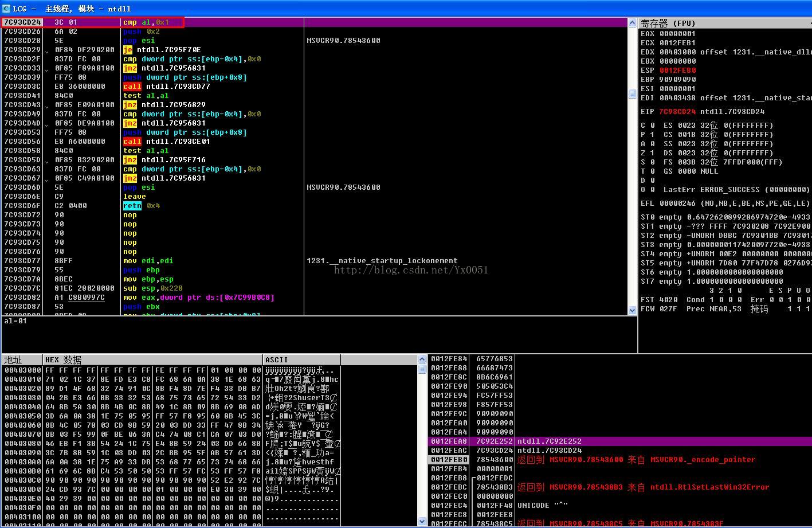Click 'al=01' in the information pane
812x528 pixels.
(x=15, y=321)
